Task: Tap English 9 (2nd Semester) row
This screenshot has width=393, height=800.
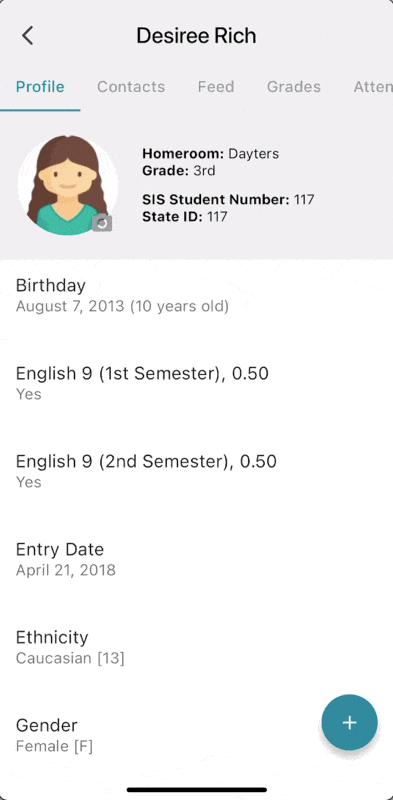Action: tap(196, 470)
